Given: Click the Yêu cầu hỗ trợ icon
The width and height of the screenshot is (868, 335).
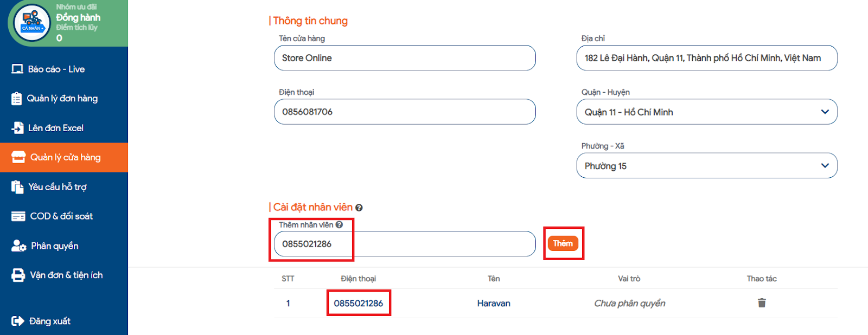Looking at the screenshot, I should coord(17,187).
